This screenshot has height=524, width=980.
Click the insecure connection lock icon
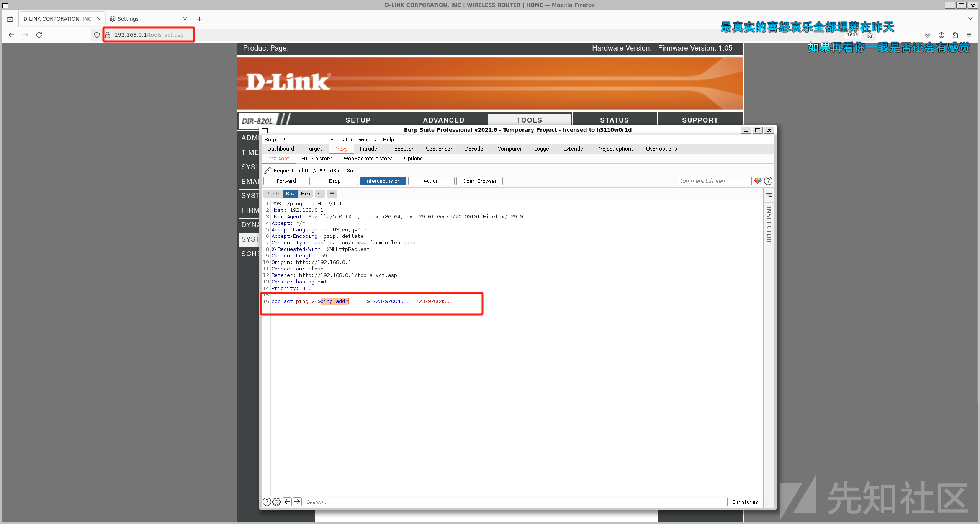[x=108, y=35]
